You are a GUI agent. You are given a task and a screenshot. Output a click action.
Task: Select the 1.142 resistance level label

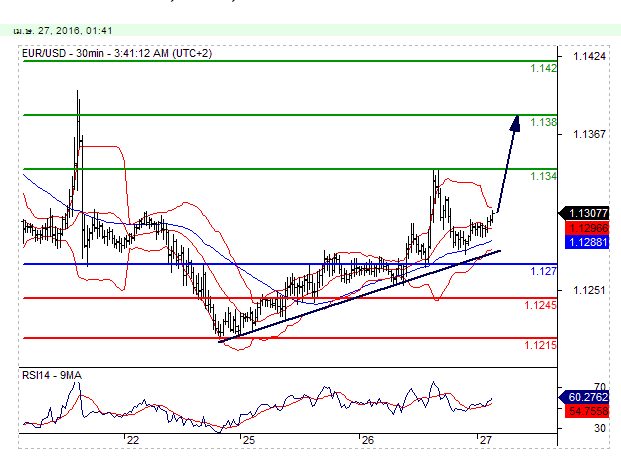pos(543,68)
